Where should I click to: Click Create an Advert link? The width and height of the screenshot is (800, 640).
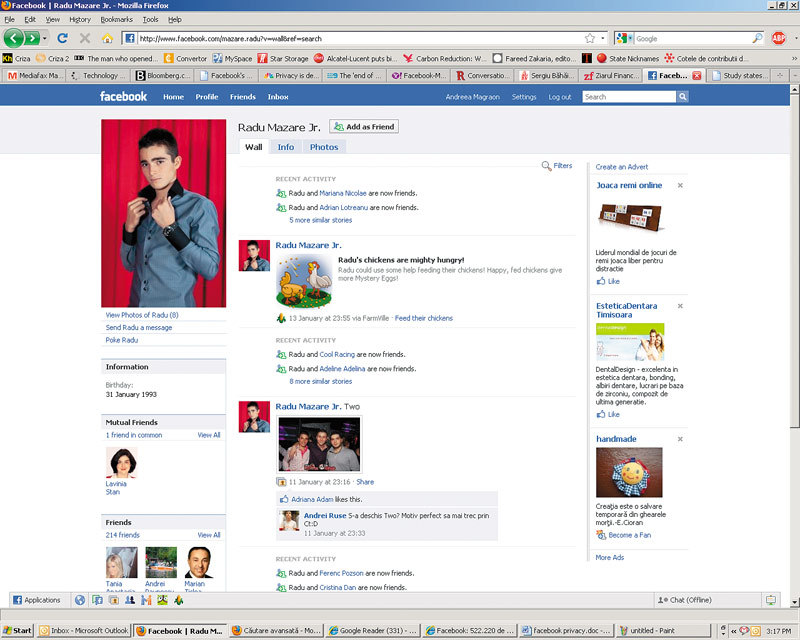[621, 167]
